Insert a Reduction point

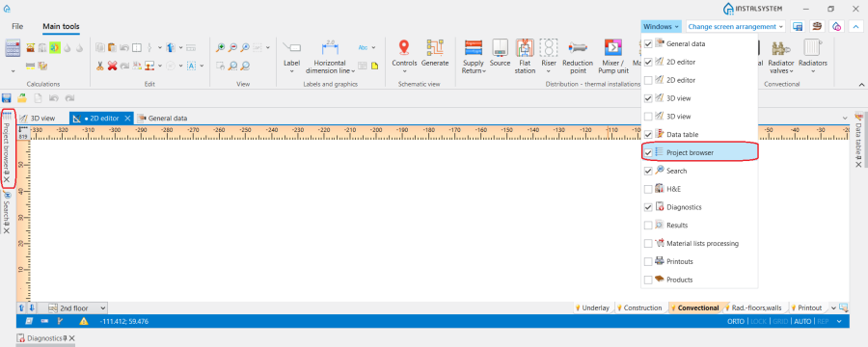(x=578, y=57)
